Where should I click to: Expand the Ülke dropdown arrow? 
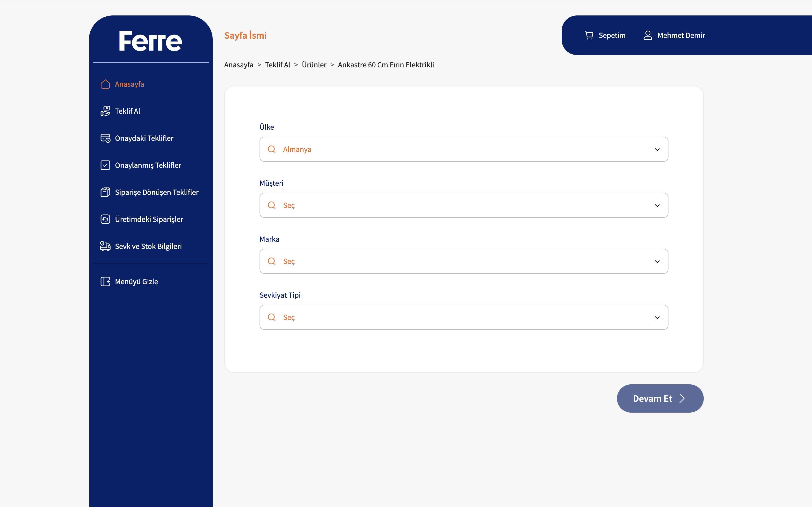click(657, 149)
